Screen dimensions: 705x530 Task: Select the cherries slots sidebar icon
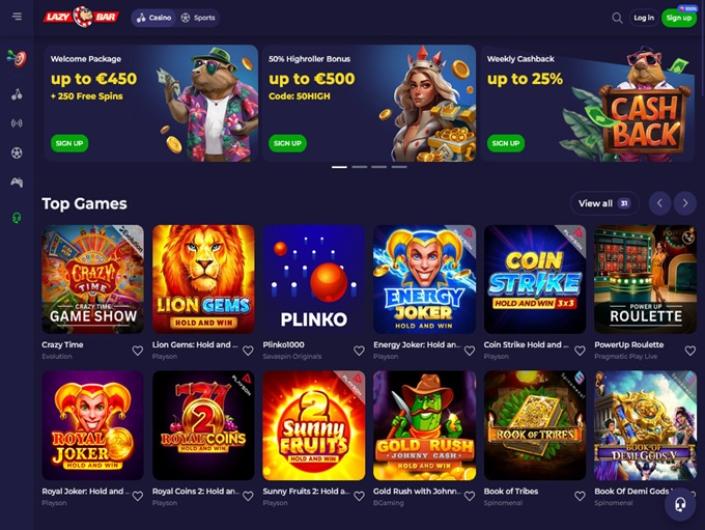17,94
